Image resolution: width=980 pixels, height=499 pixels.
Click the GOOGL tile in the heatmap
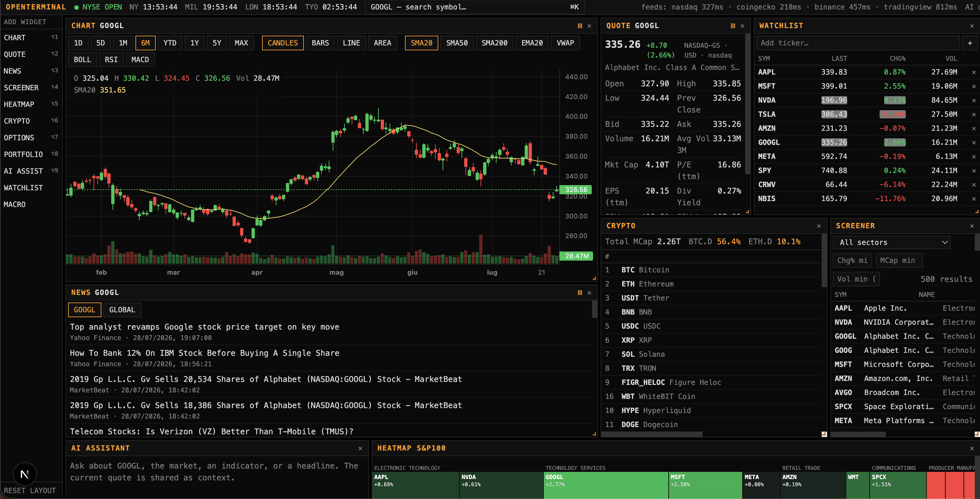point(606,485)
